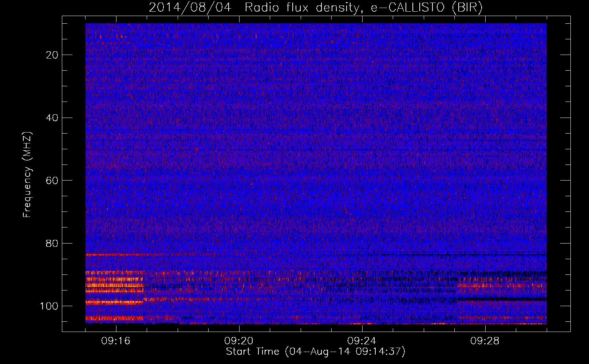Click the 80 MHz frequency tick label

52,243
